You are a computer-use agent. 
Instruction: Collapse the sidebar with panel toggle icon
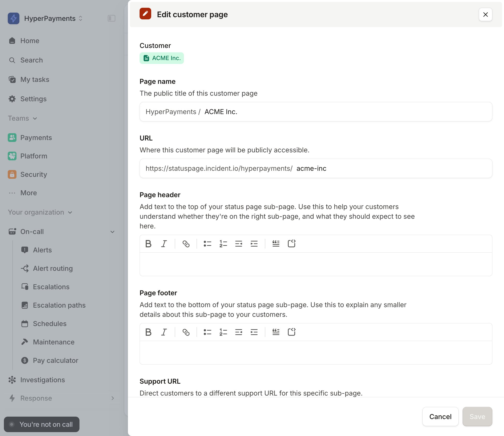point(111,18)
